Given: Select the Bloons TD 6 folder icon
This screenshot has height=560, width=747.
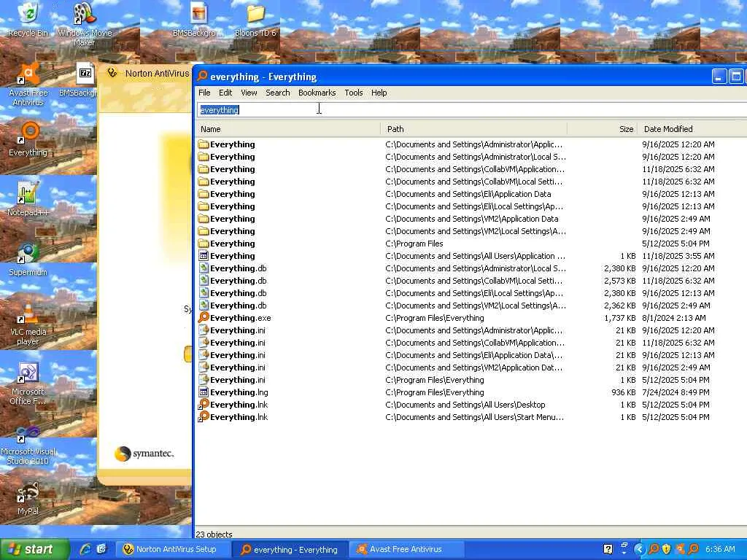Looking at the screenshot, I should pyautogui.click(x=255, y=19).
